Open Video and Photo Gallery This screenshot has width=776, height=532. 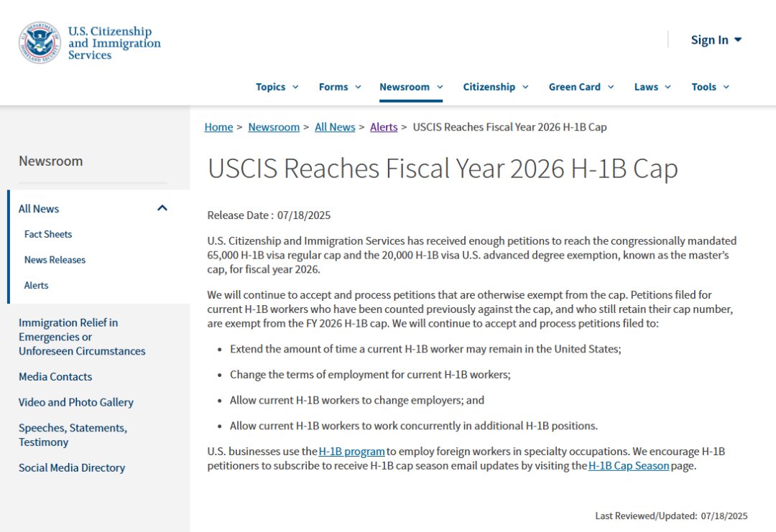[x=75, y=402]
